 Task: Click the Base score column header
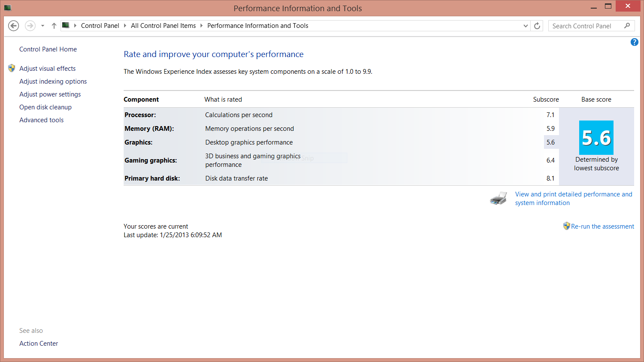point(596,100)
